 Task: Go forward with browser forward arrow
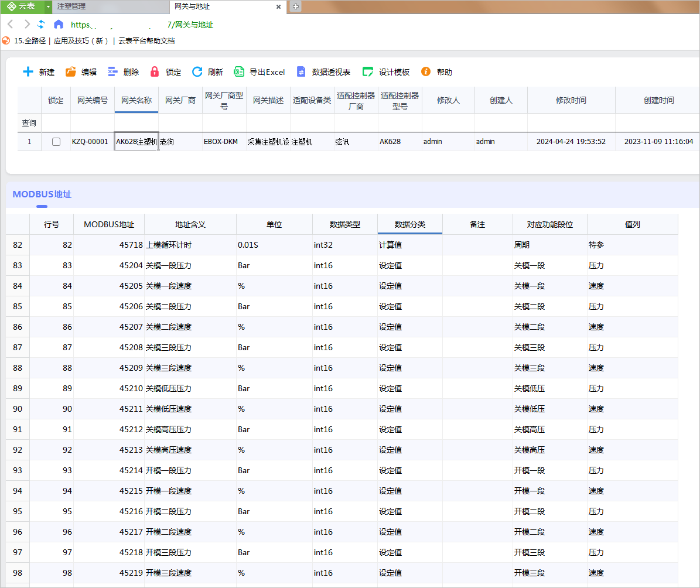(x=27, y=24)
